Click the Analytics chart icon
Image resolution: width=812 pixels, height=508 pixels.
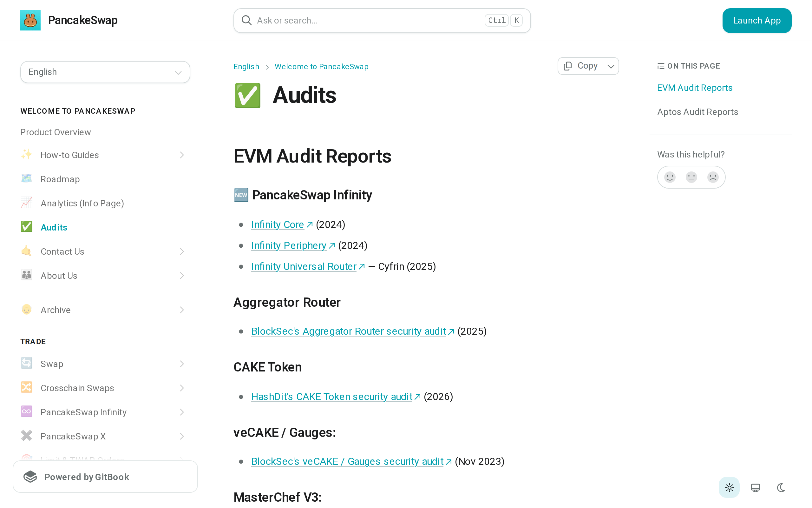point(27,203)
